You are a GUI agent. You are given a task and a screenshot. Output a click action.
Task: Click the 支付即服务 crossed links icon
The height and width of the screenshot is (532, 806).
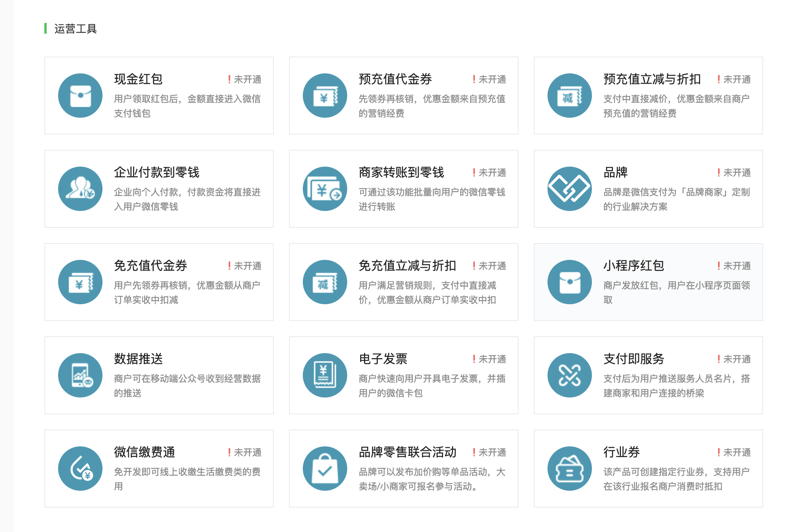click(570, 375)
